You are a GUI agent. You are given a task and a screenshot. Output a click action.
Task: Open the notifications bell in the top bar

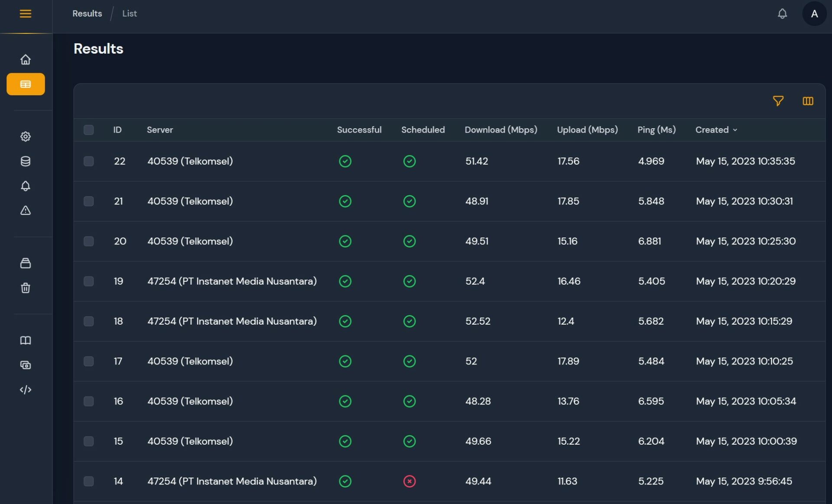tap(782, 13)
